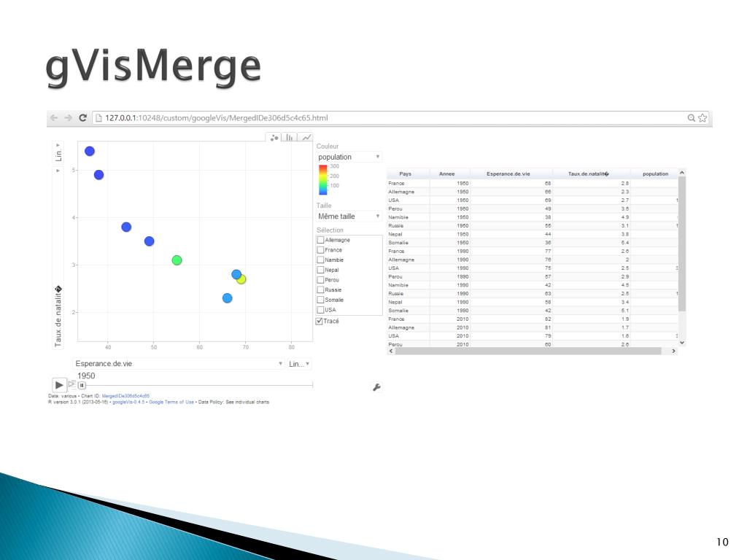Switch to bubble chart view tab

(274, 138)
